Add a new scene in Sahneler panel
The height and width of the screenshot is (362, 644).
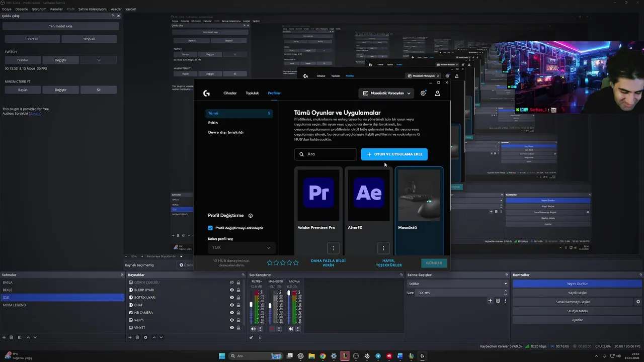pyautogui.click(x=4, y=337)
